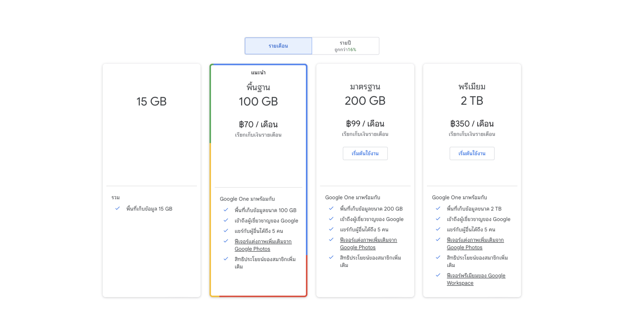Click checkmark next to Google expert access, 100 GB plan

[226, 220]
